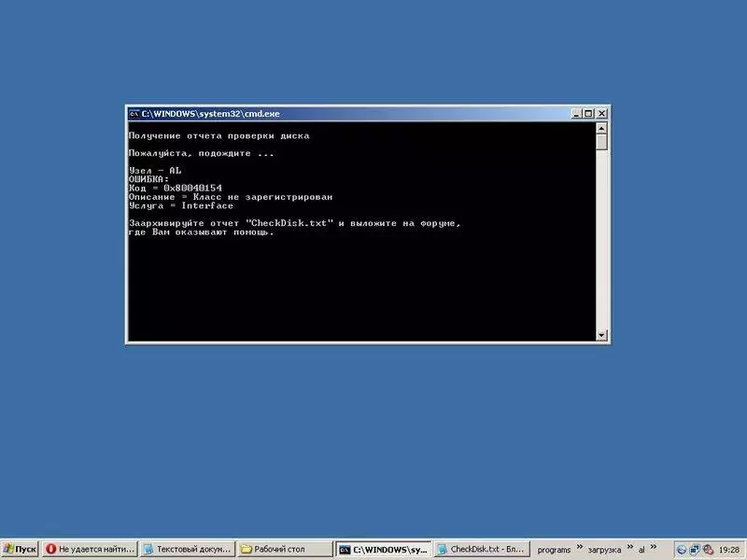Click the first blue tray icon
The image size is (747, 560).
[682, 550]
